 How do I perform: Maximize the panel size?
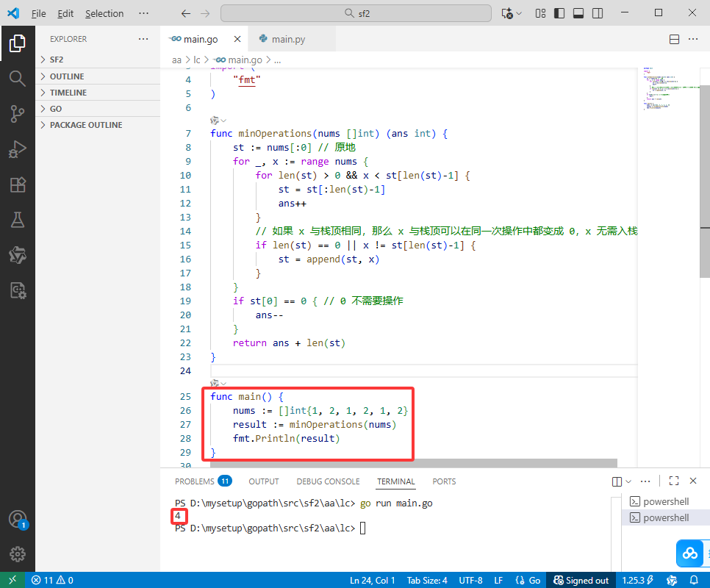click(674, 481)
